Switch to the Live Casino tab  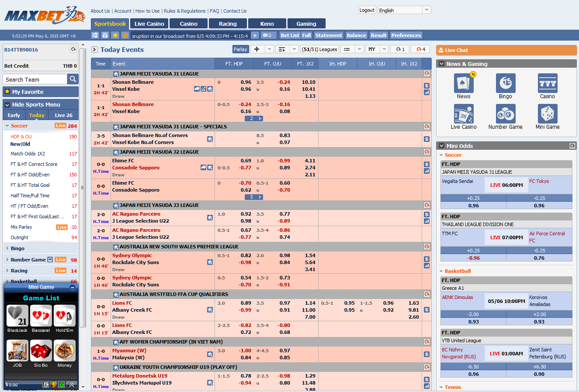[x=149, y=24]
